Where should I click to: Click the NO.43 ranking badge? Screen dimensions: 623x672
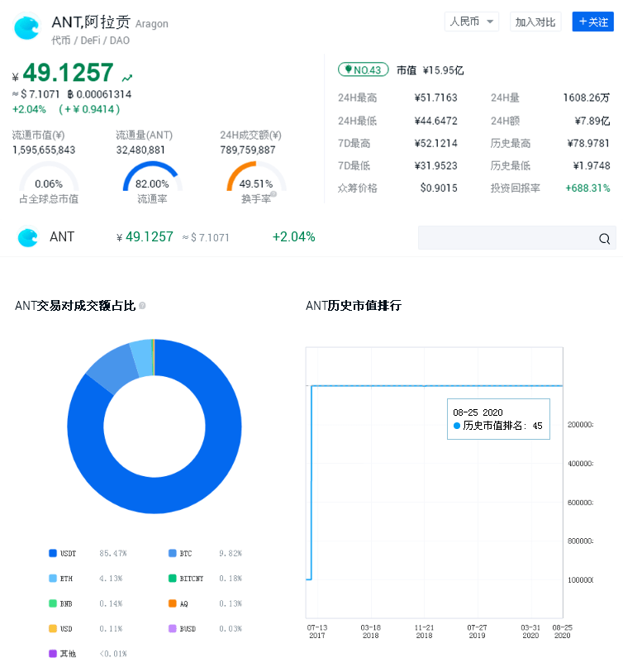363,69
